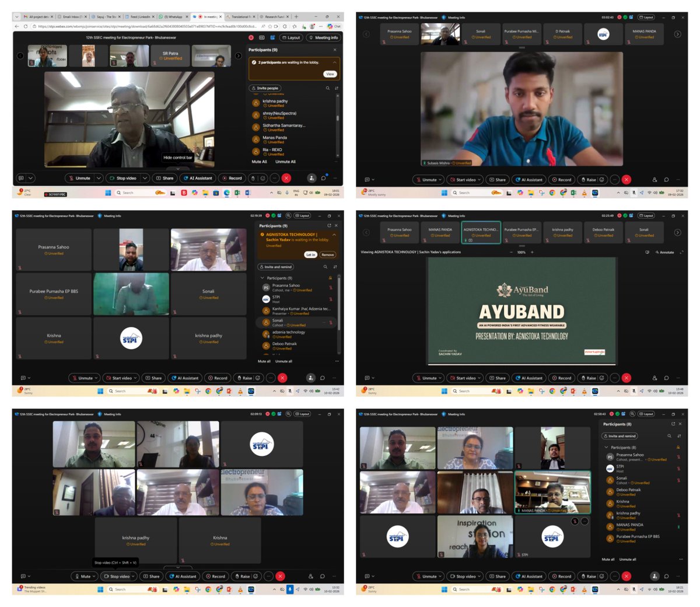
Task: Pop out the Participants (8) panel
Action: click(x=673, y=424)
